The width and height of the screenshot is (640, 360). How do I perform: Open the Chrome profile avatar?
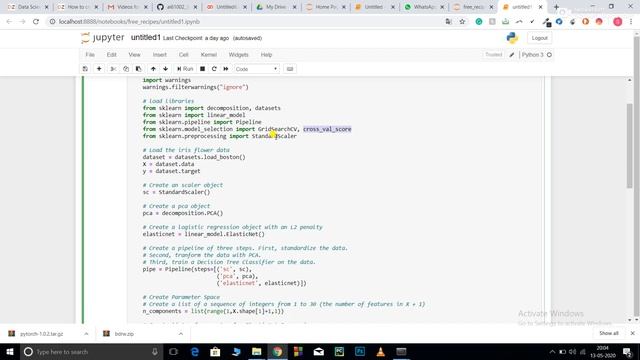coord(618,22)
